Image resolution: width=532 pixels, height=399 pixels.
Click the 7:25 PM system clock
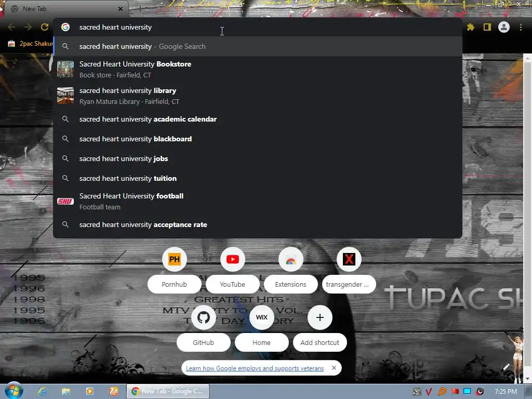pos(506,392)
